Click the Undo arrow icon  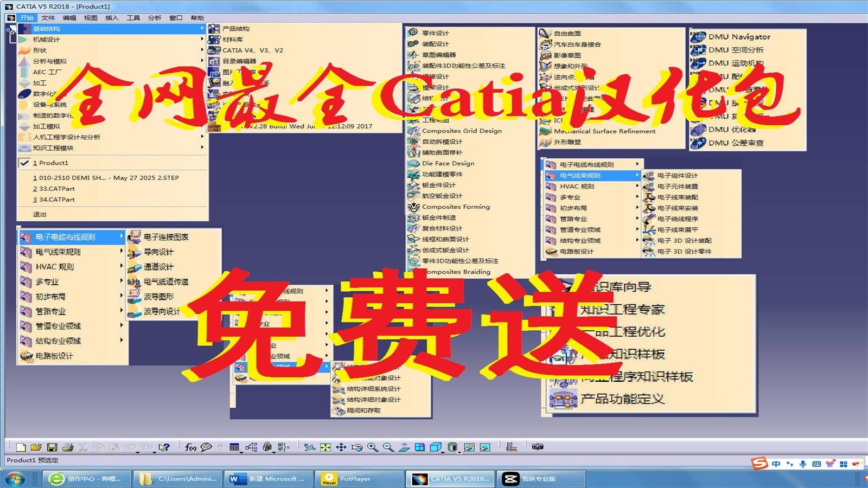[x=130, y=447]
